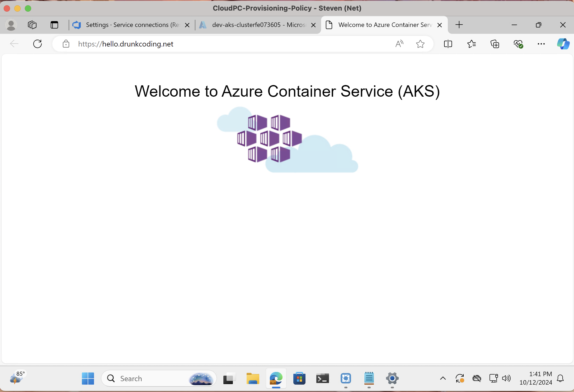Click the AKS containers logo image

287,139
